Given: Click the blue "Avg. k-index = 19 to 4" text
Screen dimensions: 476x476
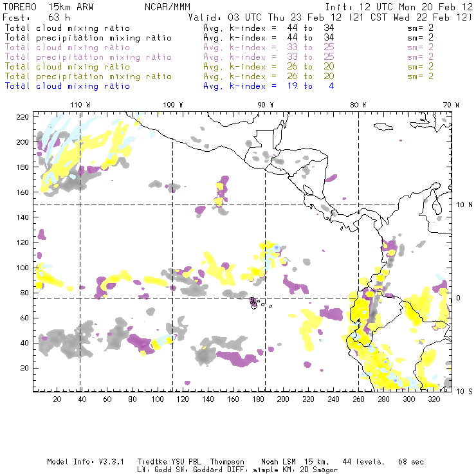Looking at the screenshot, I should (x=269, y=86).
